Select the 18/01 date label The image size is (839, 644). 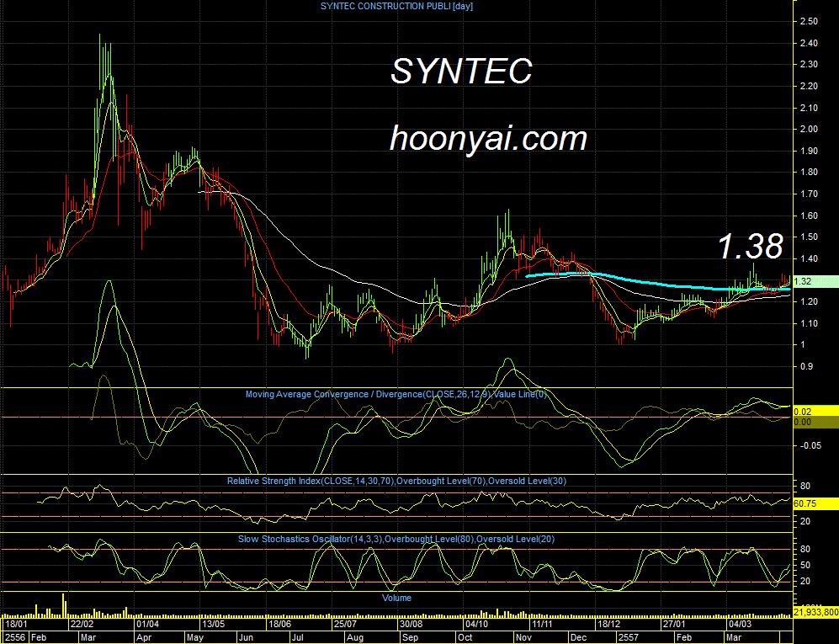click(x=17, y=624)
